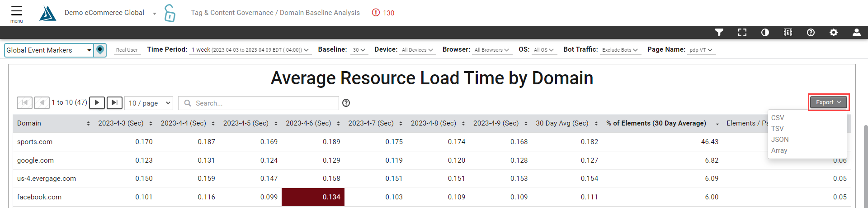This screenshot has height=208, width=868.
Task: Change the 10 / page size selector
Action: (x=149, y=103)
